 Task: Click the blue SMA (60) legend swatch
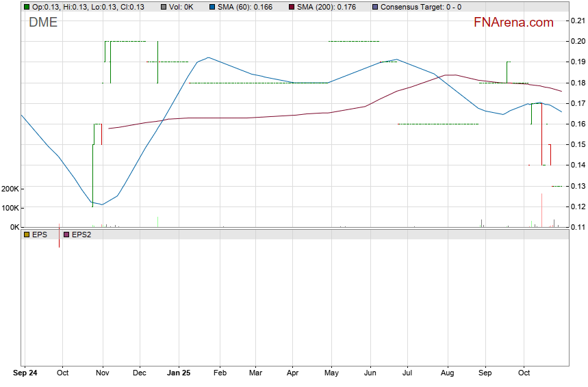[212, 7]
